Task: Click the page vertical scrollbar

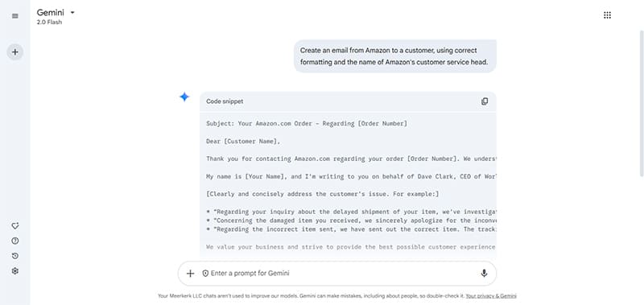Action: [x=642, y=103]
